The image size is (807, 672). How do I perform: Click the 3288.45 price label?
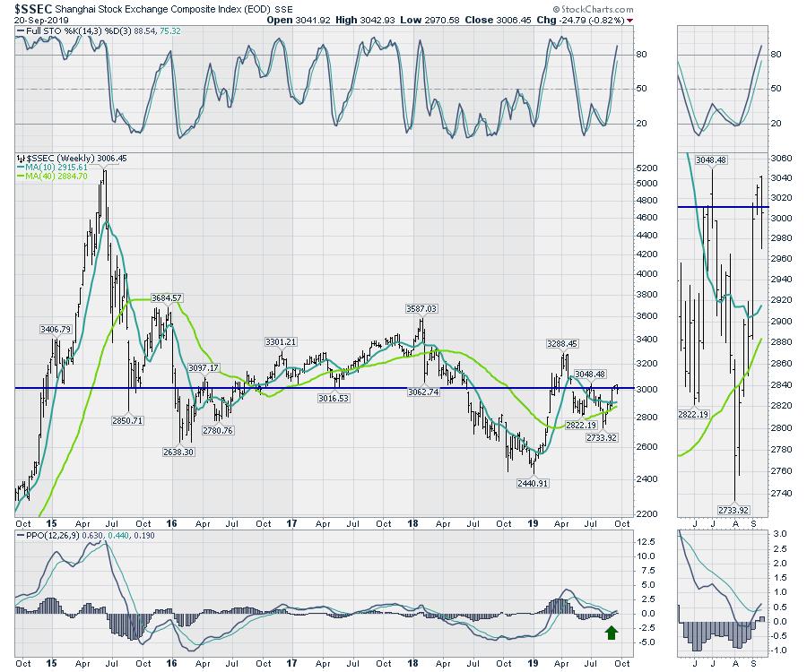[562, 343]
